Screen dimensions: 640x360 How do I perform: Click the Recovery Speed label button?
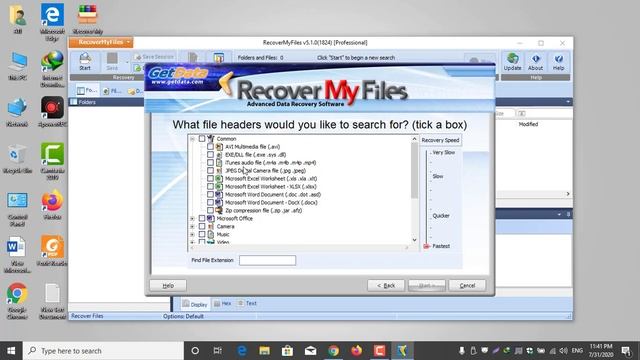click(440, 140)
